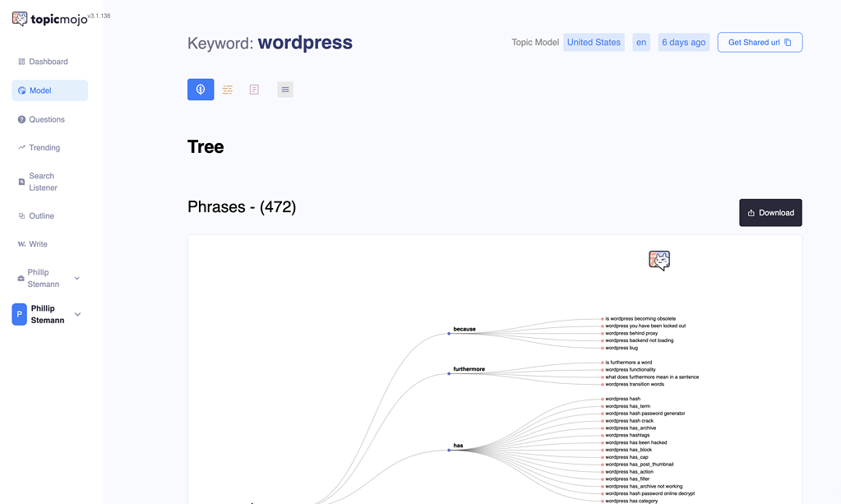Select 'wordpress has_post_thumbnail' phrase
This screenshot has height=504, width=841.
pyautogui.click(x=640, y=465)
